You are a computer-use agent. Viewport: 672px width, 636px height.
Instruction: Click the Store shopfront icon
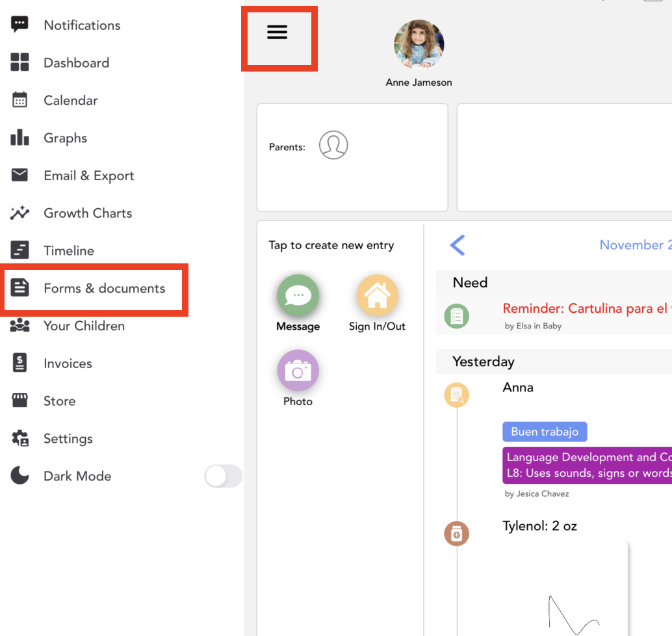point(19,401)
